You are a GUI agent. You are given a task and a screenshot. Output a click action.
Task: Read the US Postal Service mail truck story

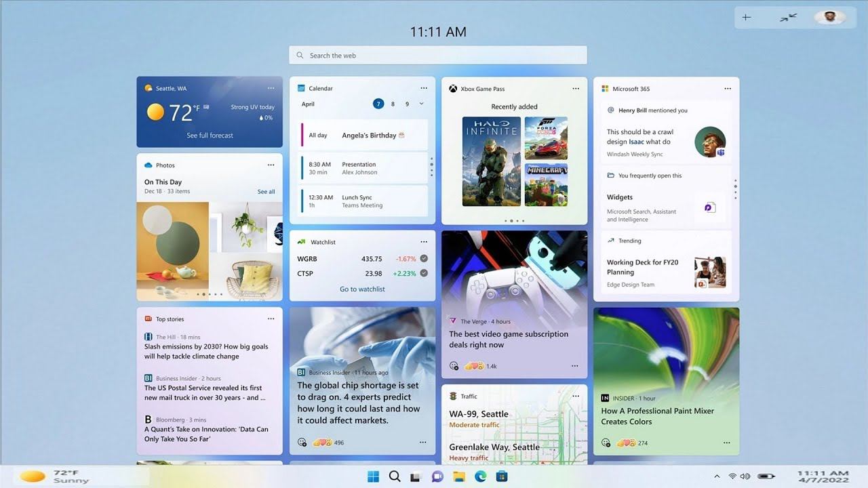[x=205, y=393]
